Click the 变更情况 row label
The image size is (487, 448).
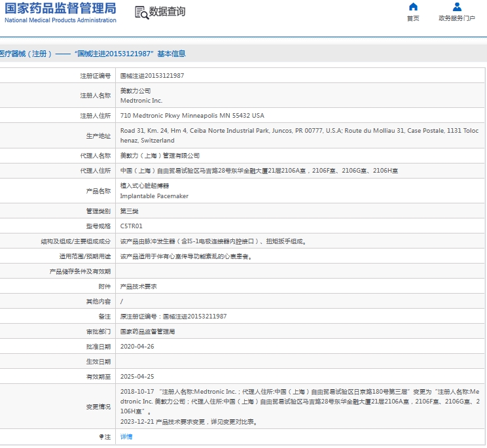98,406
